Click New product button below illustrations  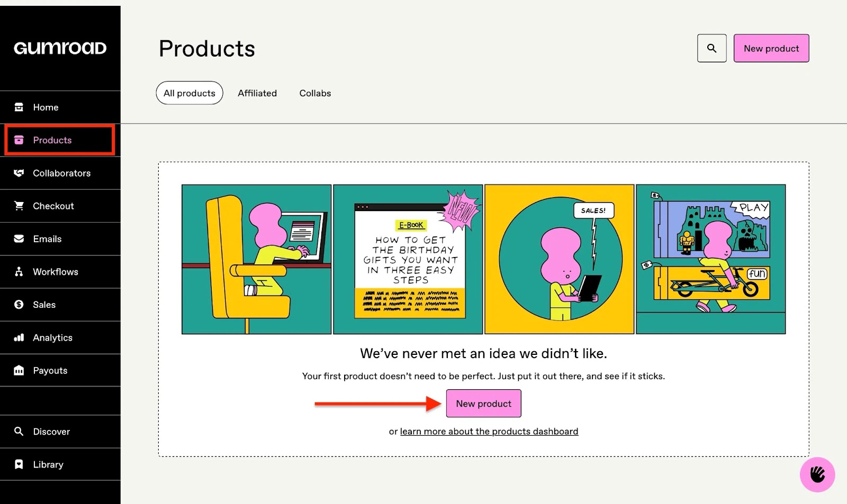[484, 404]
